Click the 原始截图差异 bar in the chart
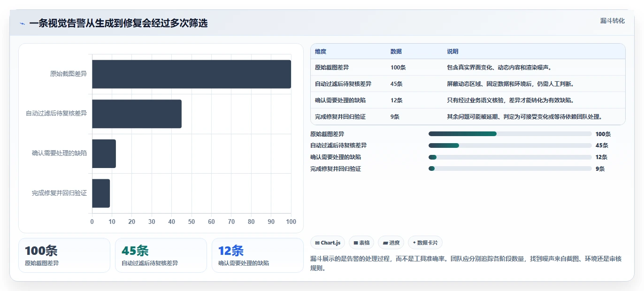Viewport: 644px width, 291px height. (192, 74)
